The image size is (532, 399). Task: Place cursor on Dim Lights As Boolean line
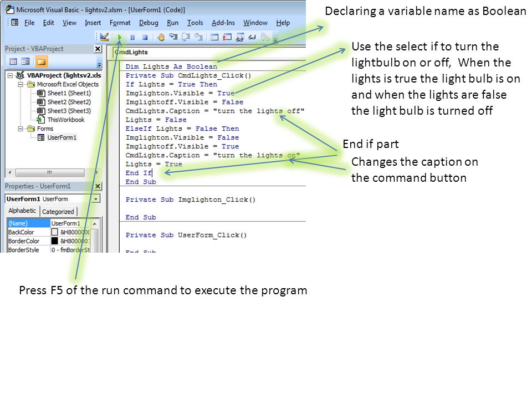pos(171,66)
